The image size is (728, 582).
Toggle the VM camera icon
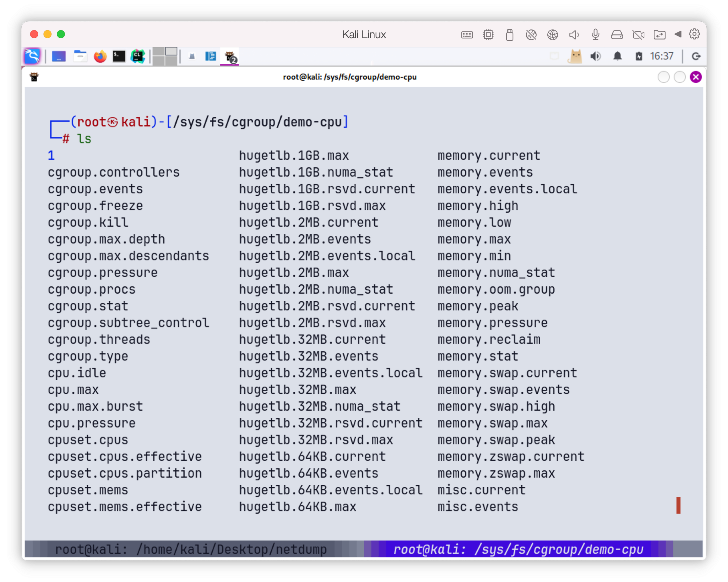coord(639,34)
